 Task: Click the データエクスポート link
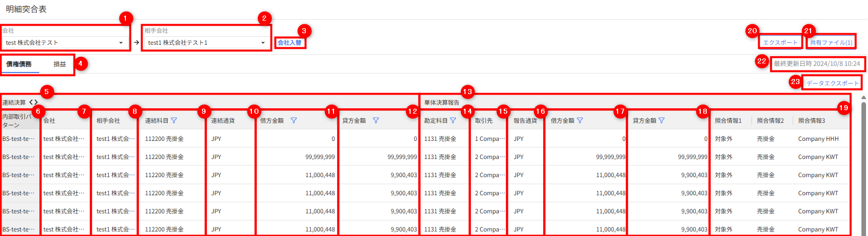coord(832,84)
